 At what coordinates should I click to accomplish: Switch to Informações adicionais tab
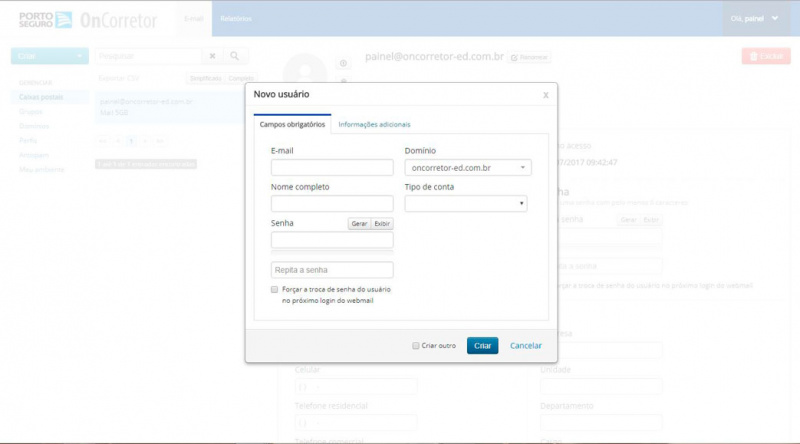coord(374,125)
